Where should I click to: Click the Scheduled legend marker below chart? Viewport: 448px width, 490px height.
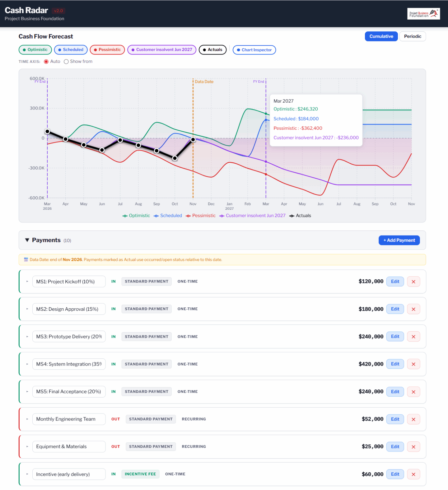coord(156,216)
